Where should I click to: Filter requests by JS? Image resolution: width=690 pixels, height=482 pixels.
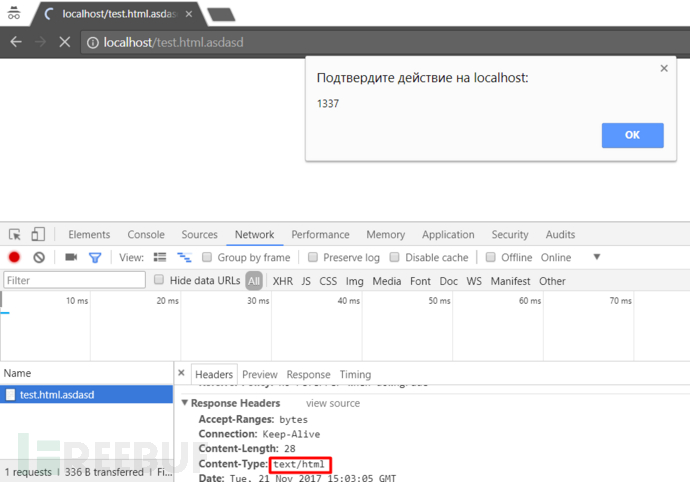tap(306, 281)
